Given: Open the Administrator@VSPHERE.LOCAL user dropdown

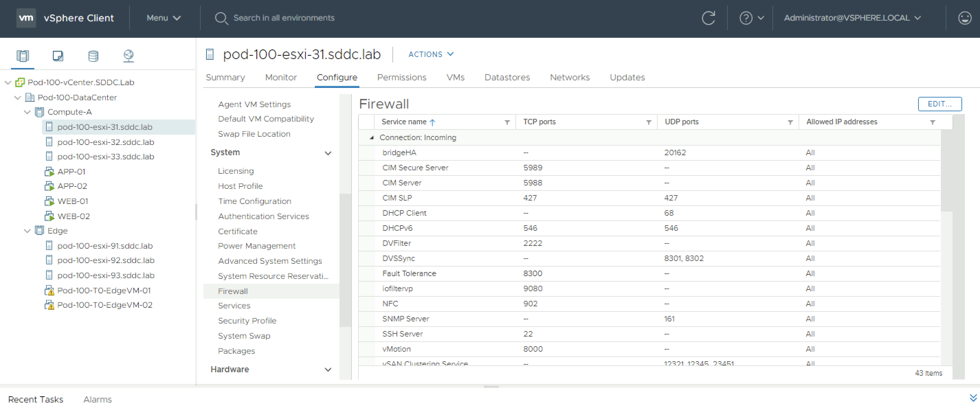Looking at the screenshot, I should tap(852, 18).
